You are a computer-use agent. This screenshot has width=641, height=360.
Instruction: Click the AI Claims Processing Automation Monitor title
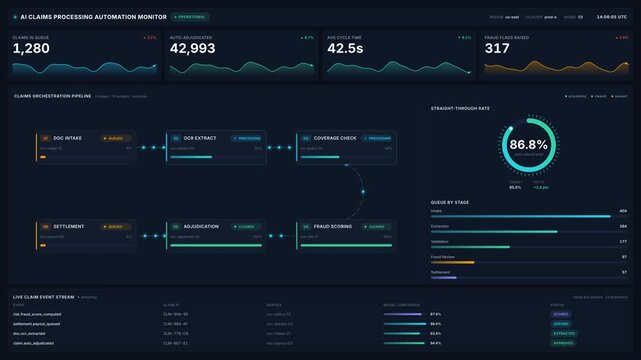(x=94, y=17)
